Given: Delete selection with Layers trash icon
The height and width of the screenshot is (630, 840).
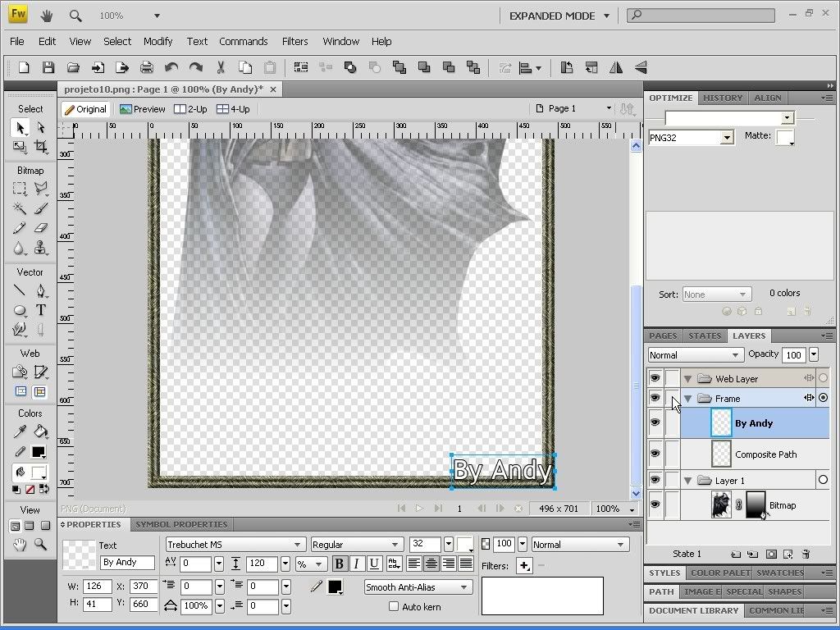Looking at the screenshot, I should pos(806,554).
